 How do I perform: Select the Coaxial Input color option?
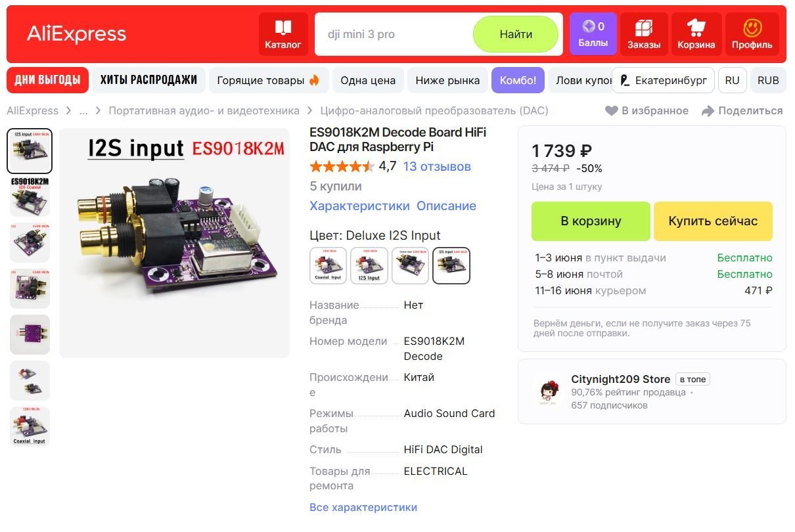pyautogui.click(x=328, y=265)
